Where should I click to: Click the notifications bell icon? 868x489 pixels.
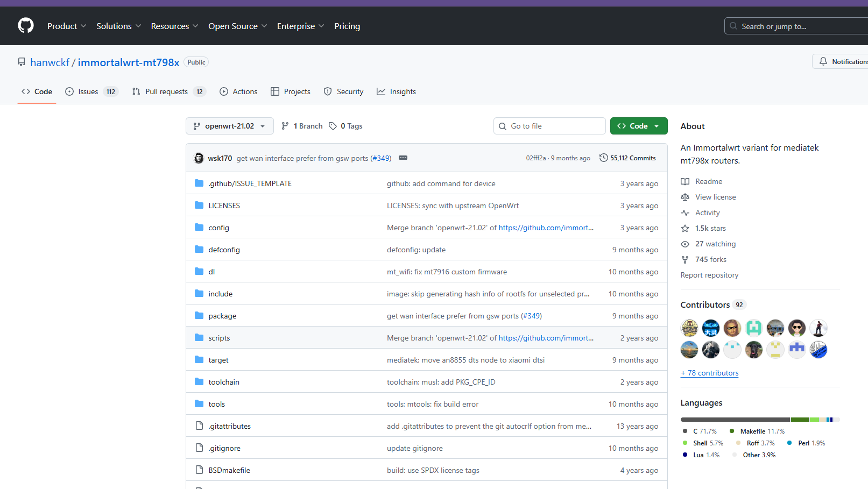point(823,62)
